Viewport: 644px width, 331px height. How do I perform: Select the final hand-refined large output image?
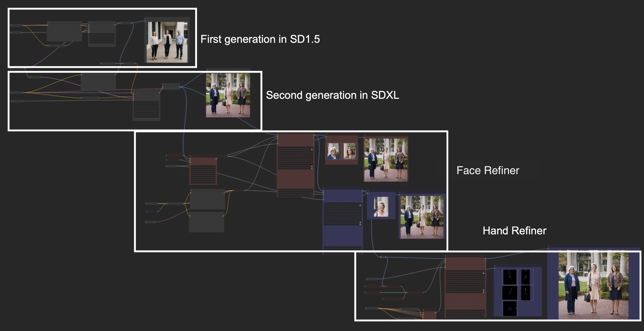point(593,286)
